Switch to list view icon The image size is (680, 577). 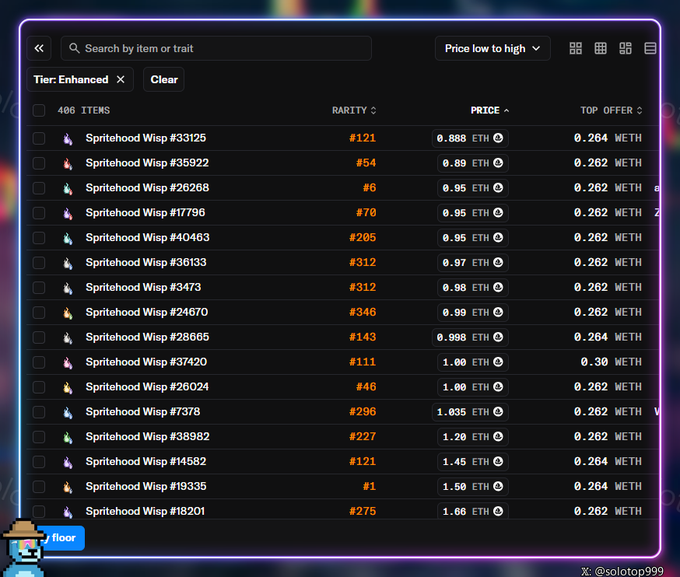pos(650,48)
